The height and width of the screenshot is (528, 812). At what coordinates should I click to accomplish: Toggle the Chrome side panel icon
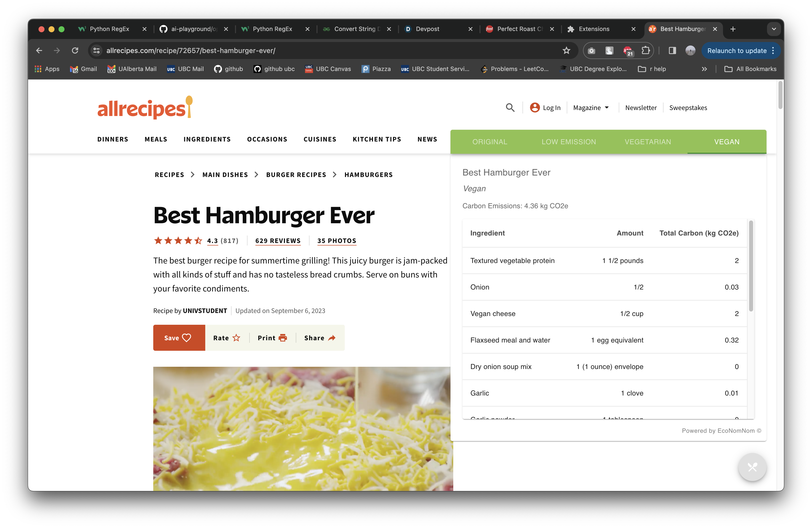(672, 50)
